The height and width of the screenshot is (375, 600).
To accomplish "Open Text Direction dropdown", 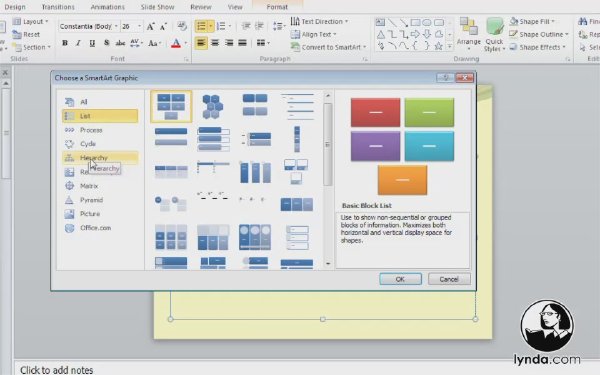I will (x=320, y=21).
